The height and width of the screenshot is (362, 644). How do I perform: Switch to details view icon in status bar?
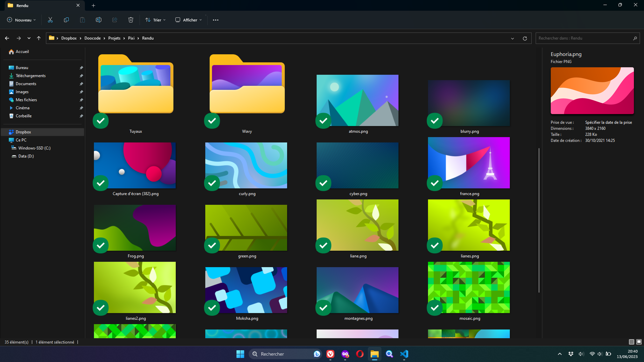pos(631,342)
